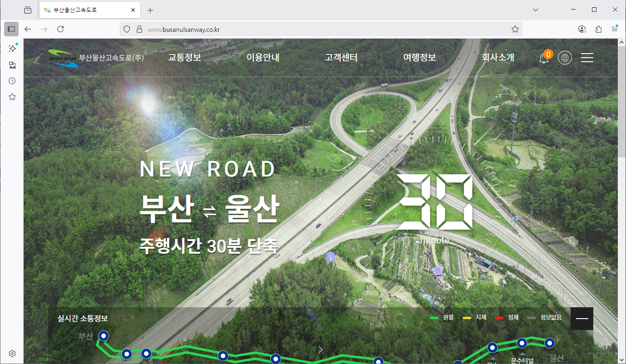Image resolution: width=626 pixels, height=364 pixels.
Task: Bookmark this page via address bar star
Action: pos(515,29)
